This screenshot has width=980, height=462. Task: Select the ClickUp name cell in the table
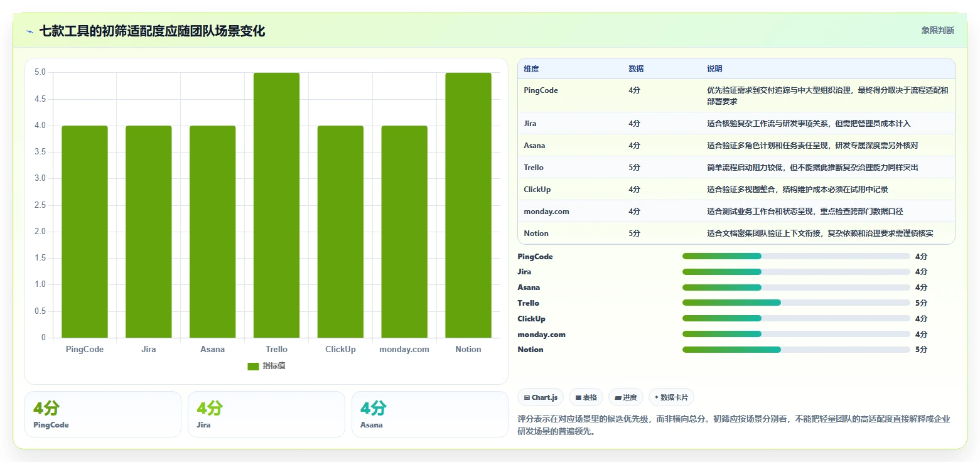pyautogui.click(x=537, y=190)
